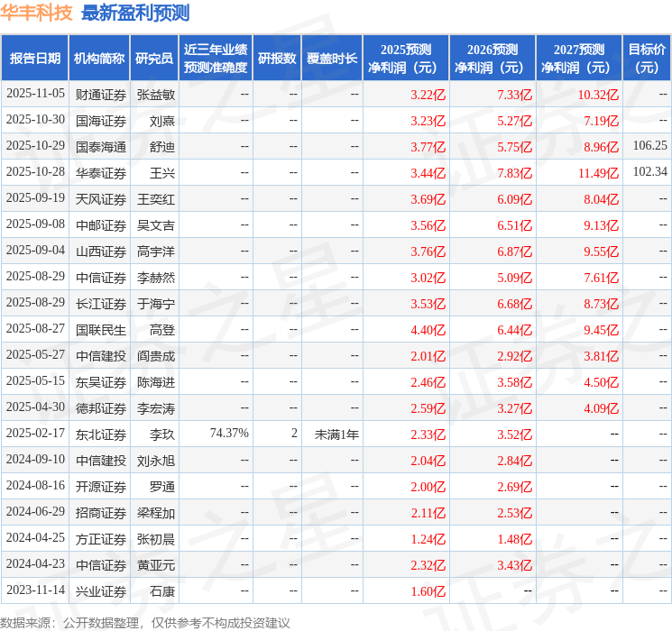Click the date 2024-09-10
The width and height of the screenshot is (672, 631).
pos(35,459)
